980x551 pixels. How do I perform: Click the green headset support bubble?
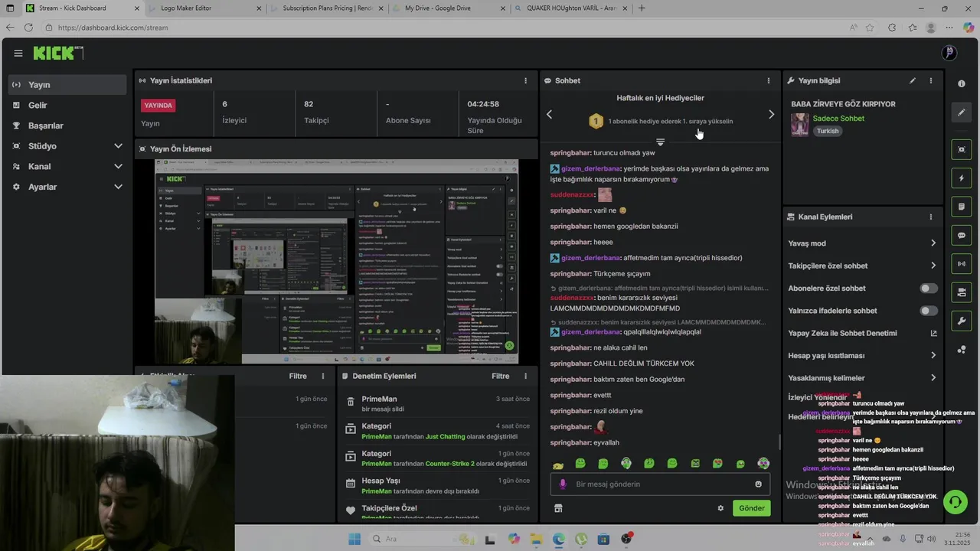coord(955,502)
